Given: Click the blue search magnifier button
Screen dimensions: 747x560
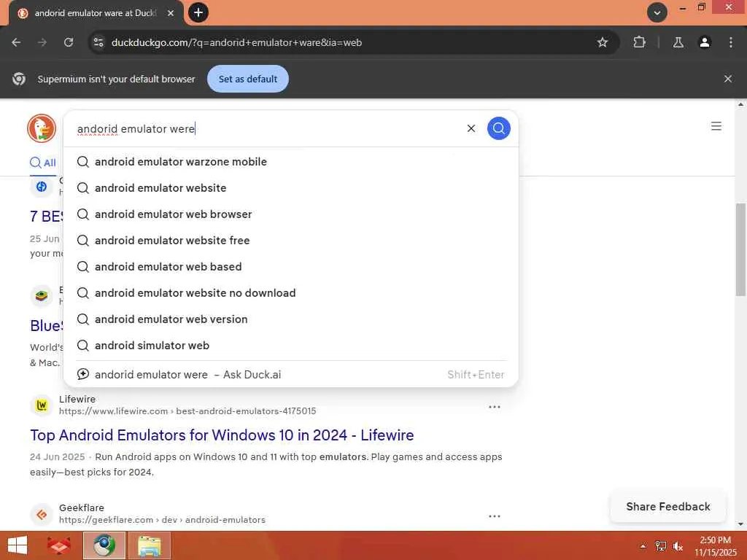Looking at the screenshot, I should tap(498, 128).
